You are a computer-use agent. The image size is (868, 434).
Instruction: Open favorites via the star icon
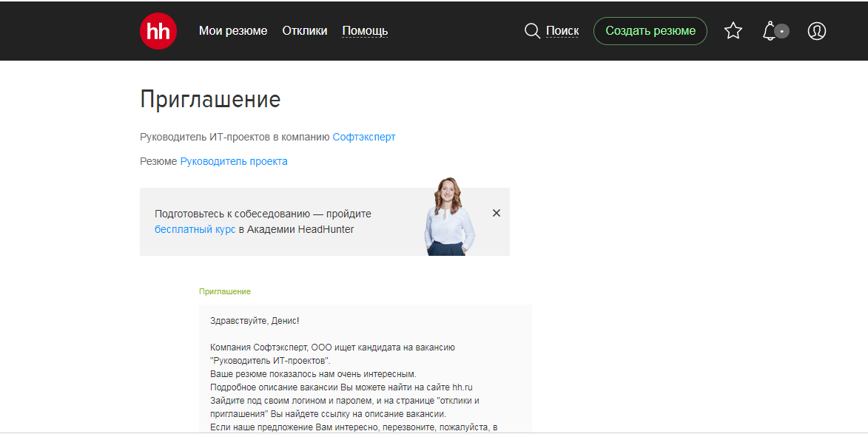pyautogui.click(x=733, y=31)
